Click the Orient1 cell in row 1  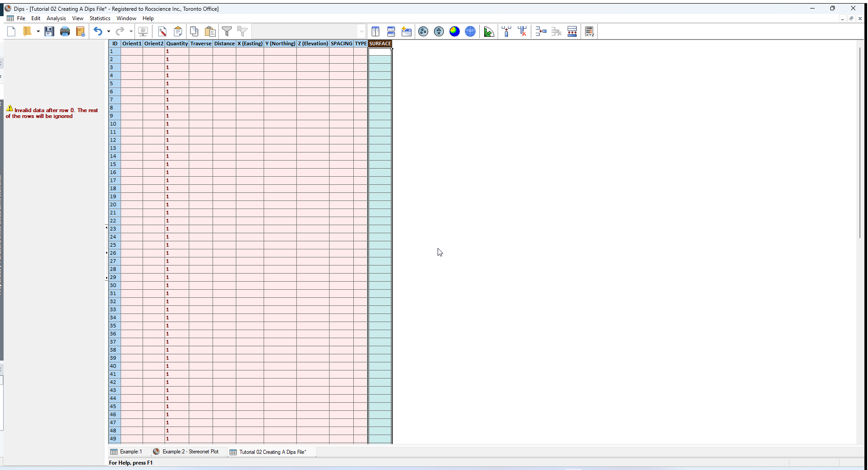[132, 52]
